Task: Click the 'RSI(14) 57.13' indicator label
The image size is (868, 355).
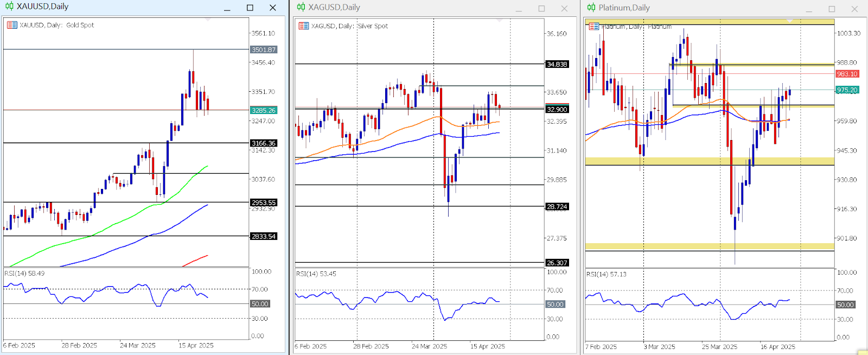Action: coord(607,275)
